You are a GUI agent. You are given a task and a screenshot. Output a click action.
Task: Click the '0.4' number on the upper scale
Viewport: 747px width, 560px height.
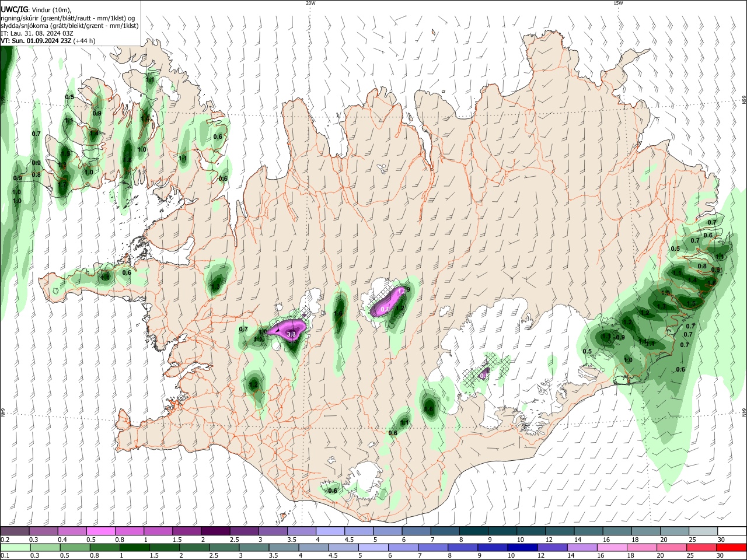point(62,540)
